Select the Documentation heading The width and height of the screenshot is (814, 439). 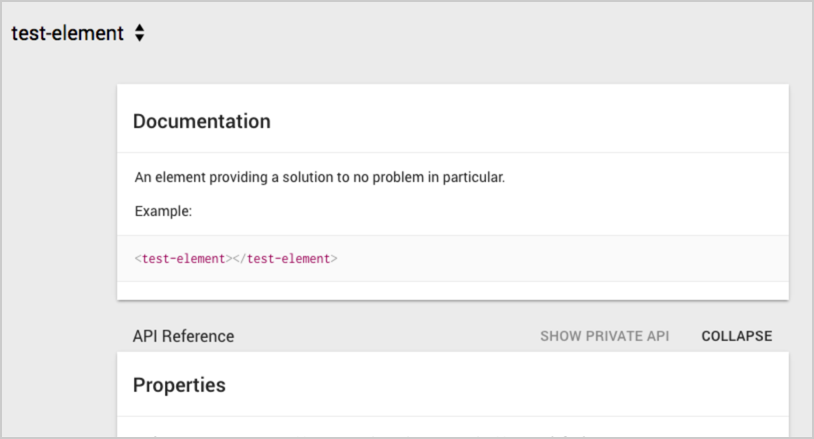[201, 121]
